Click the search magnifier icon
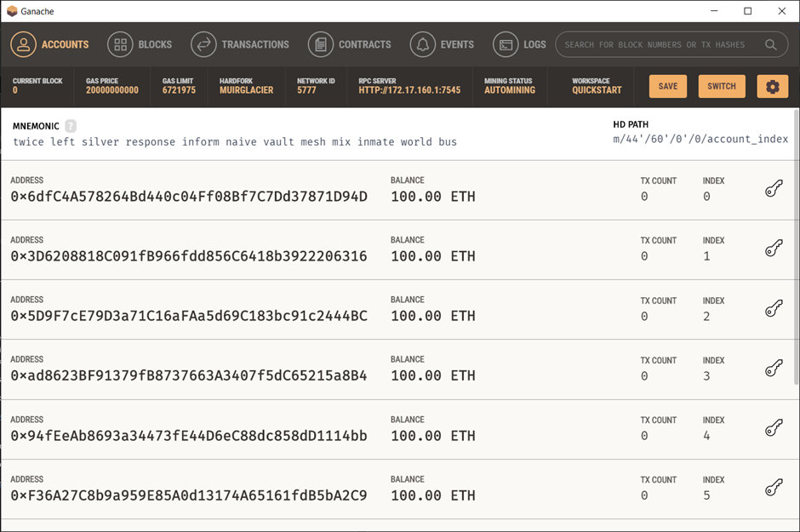 tap(771, 44)
